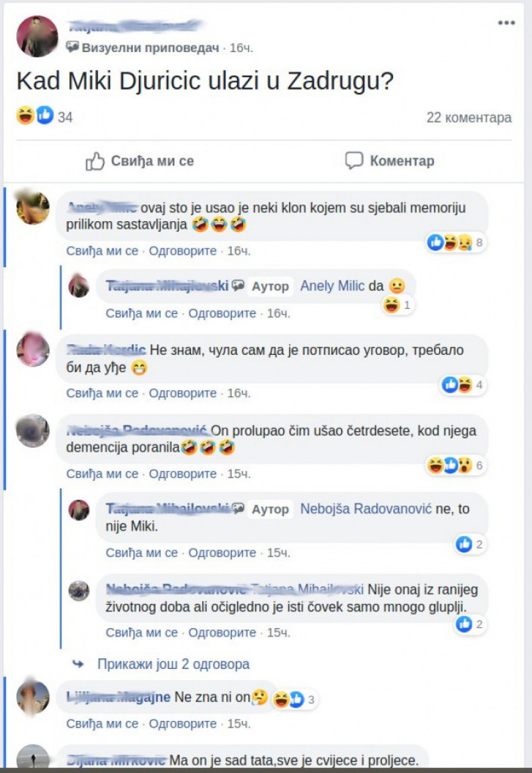The height and width of the screenshot is (773, 532).
Task: Expand Прикажи још 2 одговора replies
Action: [x=173, y=664]
